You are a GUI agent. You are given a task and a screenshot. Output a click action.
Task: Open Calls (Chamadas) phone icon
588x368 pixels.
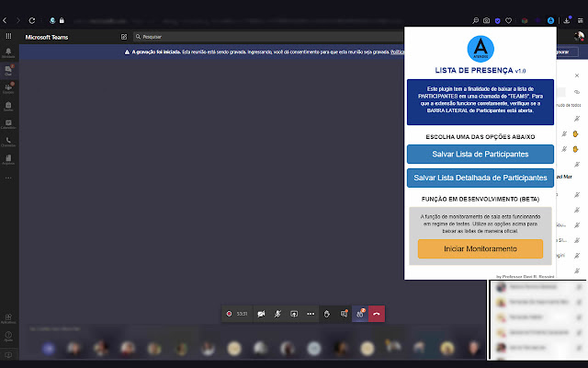[8, 142]
